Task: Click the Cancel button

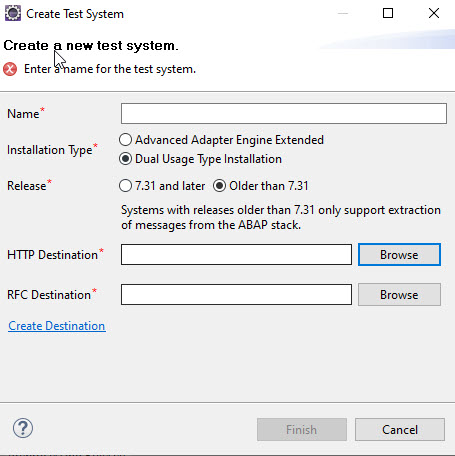Action: click(400, 430)
